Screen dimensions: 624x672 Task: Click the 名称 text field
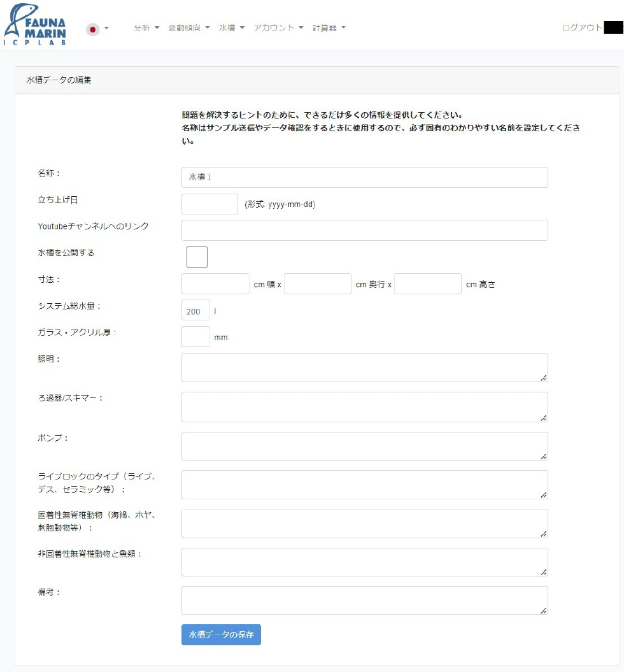click(x=364, y=177)
